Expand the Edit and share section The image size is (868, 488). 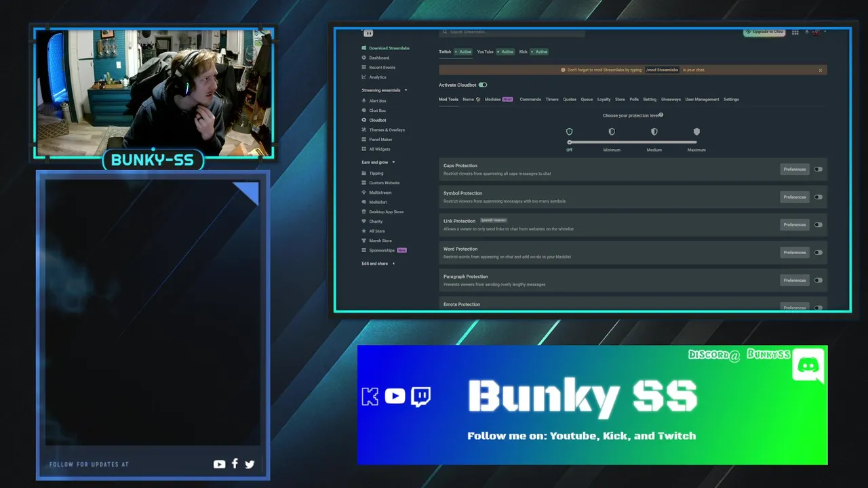pyautogui.click(x=393, y=263)
